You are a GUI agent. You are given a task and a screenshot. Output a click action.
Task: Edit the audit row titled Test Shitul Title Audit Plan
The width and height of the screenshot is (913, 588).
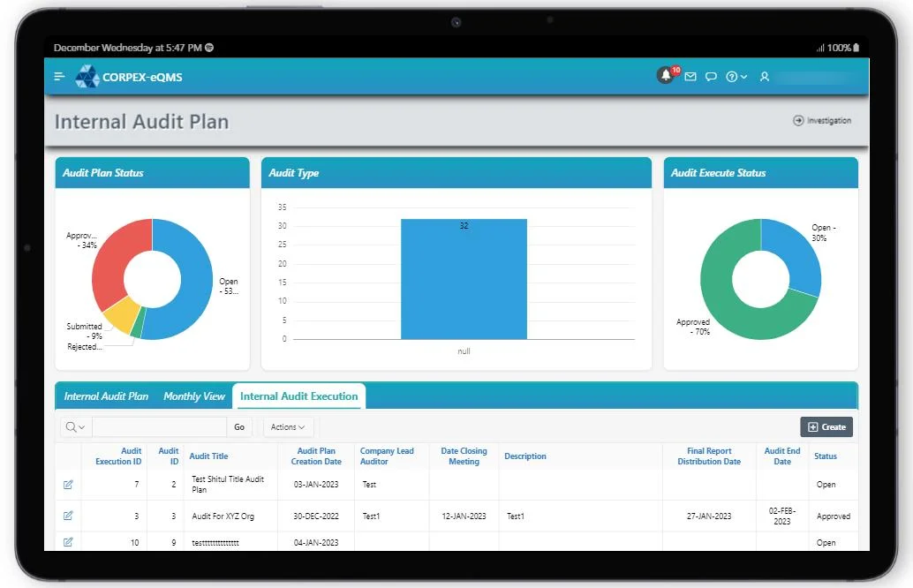[68, 485]
